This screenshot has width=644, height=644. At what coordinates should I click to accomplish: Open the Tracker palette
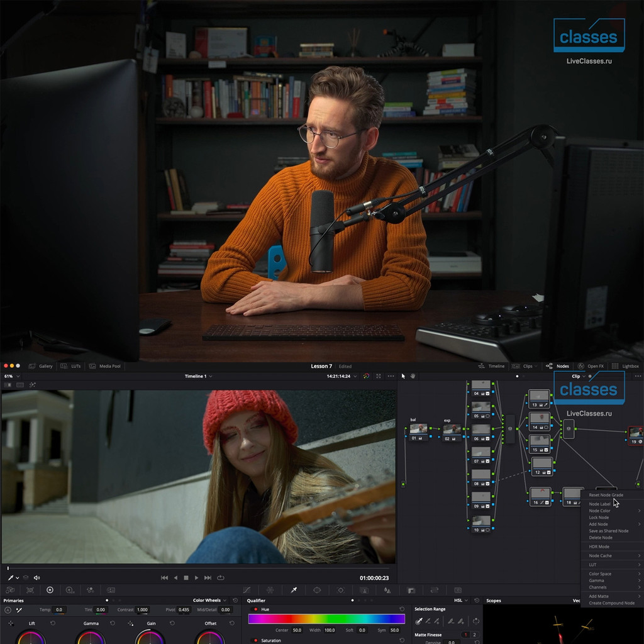(x=340, y=590)
